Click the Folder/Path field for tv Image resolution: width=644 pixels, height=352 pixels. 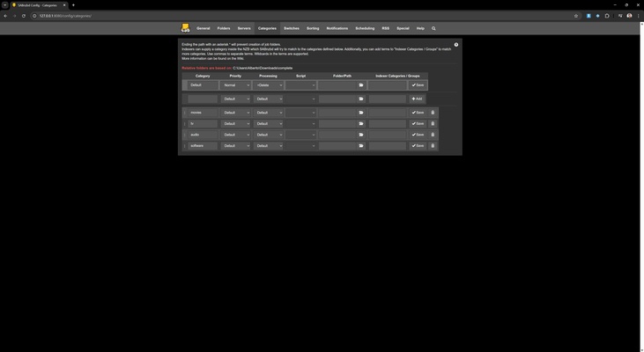point(337,123)
